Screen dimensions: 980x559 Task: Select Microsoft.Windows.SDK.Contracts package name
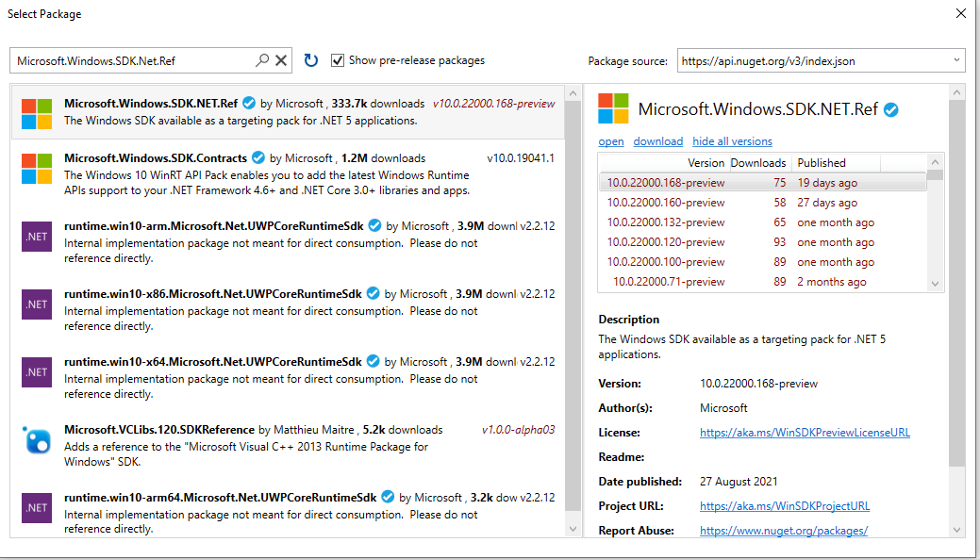(155, 158)
